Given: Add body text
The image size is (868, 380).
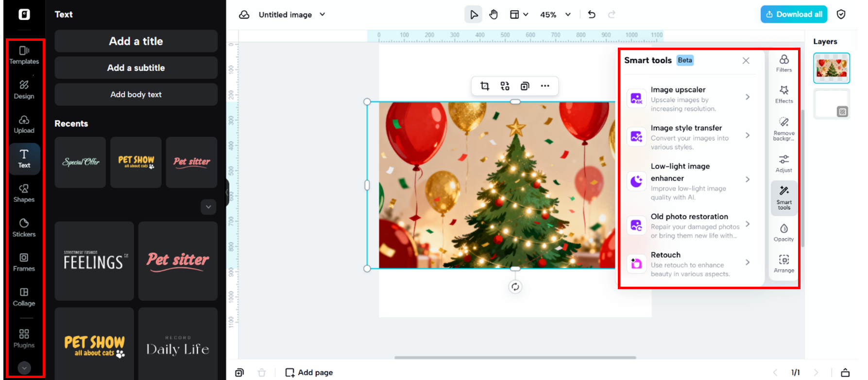Looking at the screenshot, I should (136, 95).
